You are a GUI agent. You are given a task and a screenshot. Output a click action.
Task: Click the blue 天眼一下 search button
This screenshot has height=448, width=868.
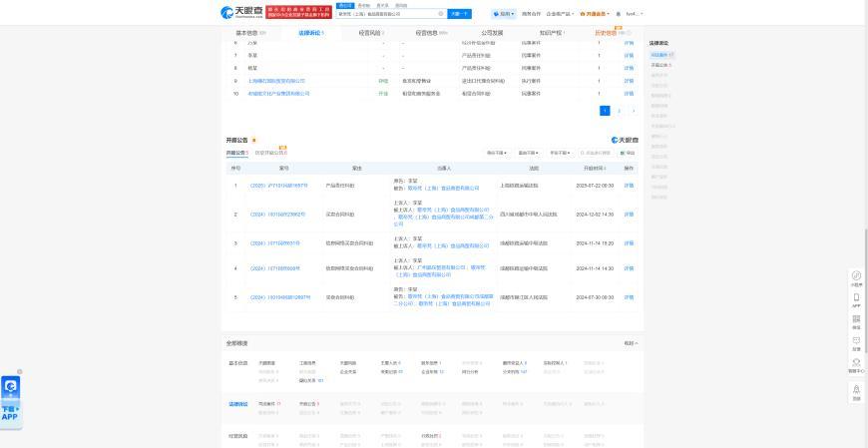[460, 14]
